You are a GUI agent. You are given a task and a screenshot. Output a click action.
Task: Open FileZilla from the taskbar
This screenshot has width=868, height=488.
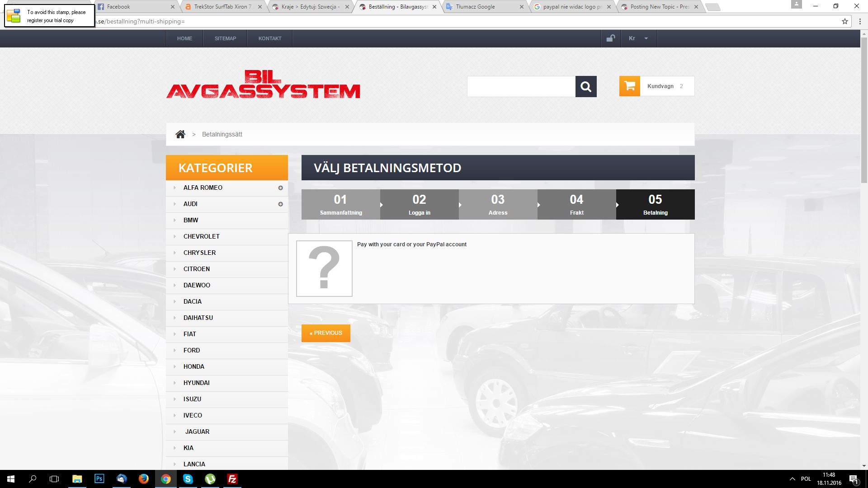point(232,479)
